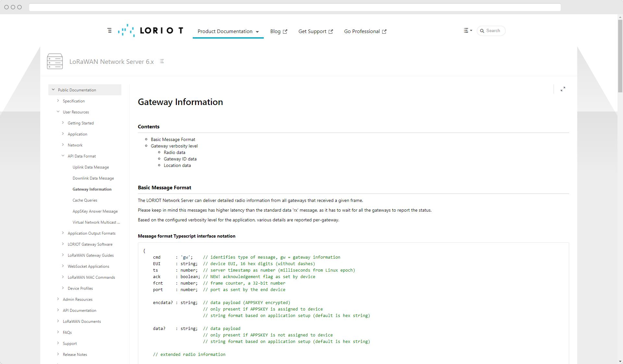Expand LoRaWAN MAC Commands node
This screenshot has height=364, width=623.
coord(63,277)
